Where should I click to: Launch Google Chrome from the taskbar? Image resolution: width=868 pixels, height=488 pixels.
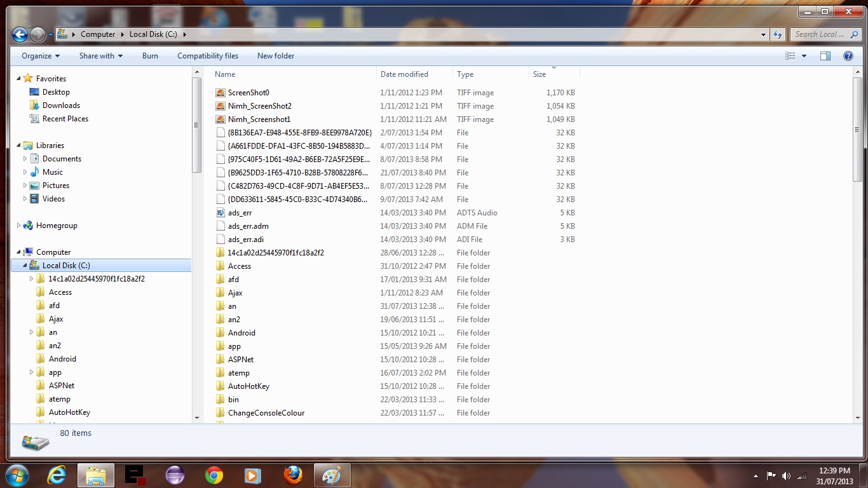tap(214, 475)
